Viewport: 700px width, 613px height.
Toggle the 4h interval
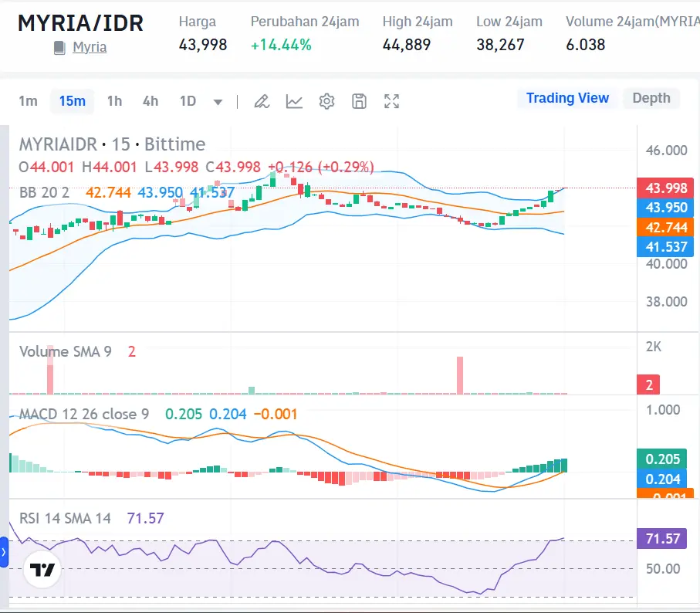(150, 101)
